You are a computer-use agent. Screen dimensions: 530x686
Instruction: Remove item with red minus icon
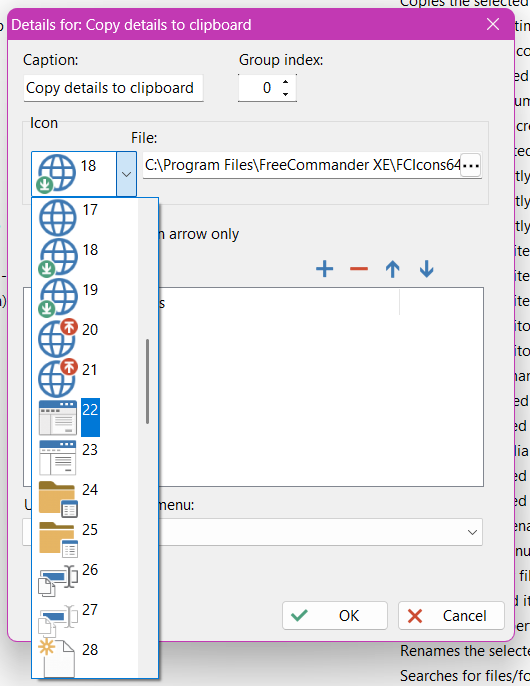point(358,269)
